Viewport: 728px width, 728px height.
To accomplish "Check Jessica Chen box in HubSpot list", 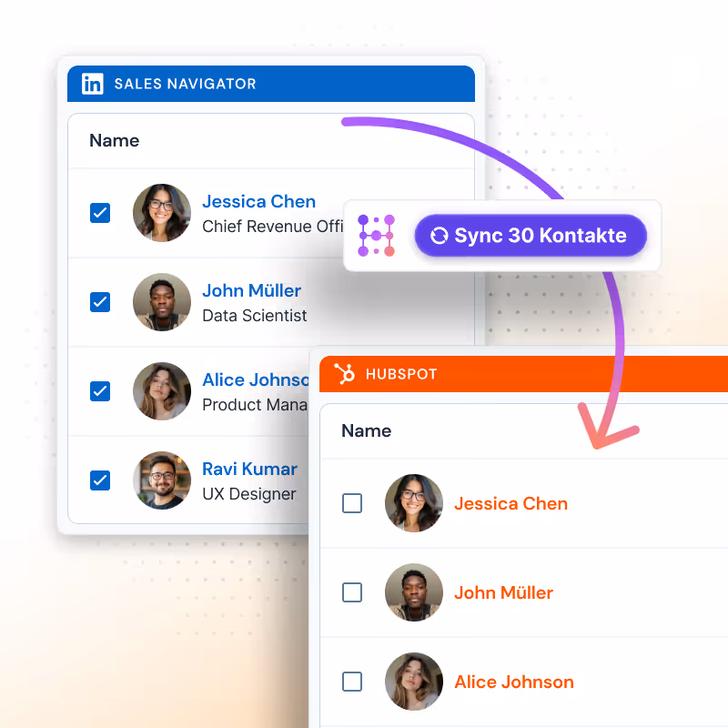I will (352, 503).
